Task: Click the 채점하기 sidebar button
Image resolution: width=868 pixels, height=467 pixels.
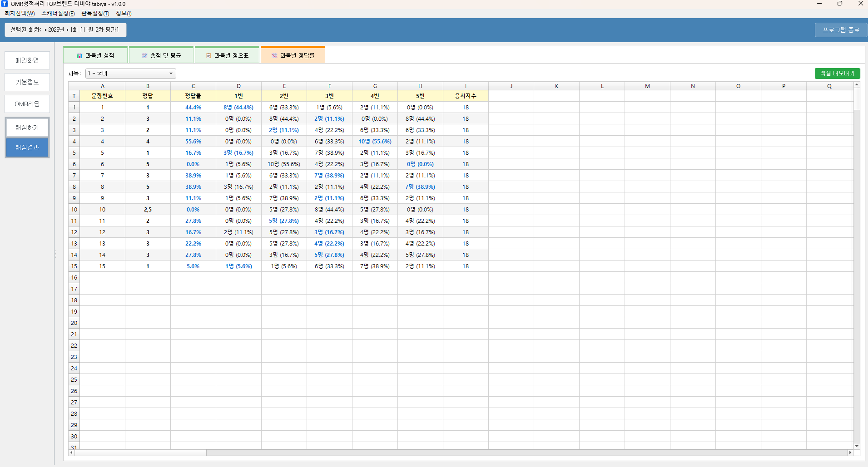Action: pos(27,128)
